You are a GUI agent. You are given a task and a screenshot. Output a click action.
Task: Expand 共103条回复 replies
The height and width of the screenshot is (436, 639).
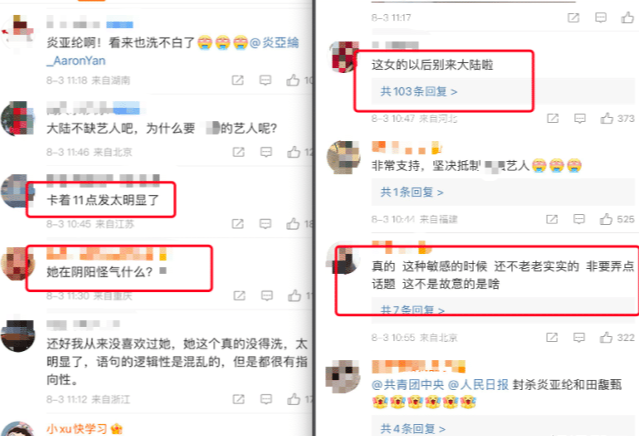(419, 92)
